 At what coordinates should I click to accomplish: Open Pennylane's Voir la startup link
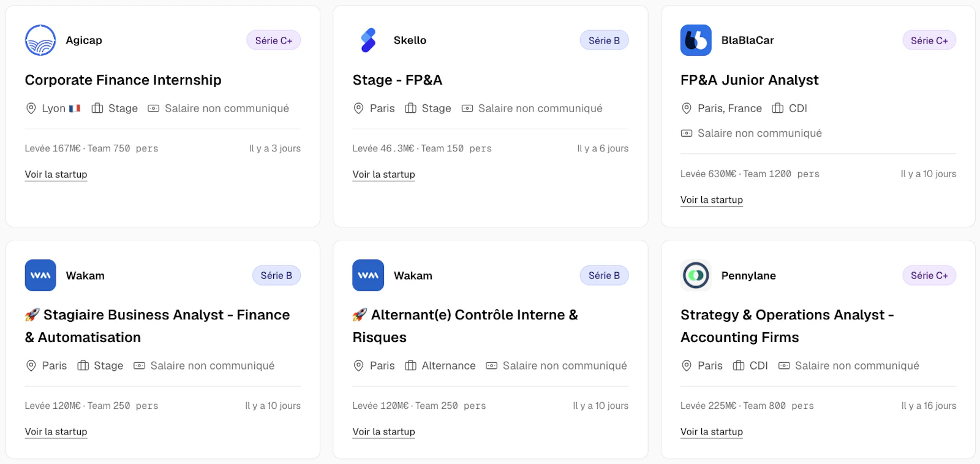tap(712, 432)
